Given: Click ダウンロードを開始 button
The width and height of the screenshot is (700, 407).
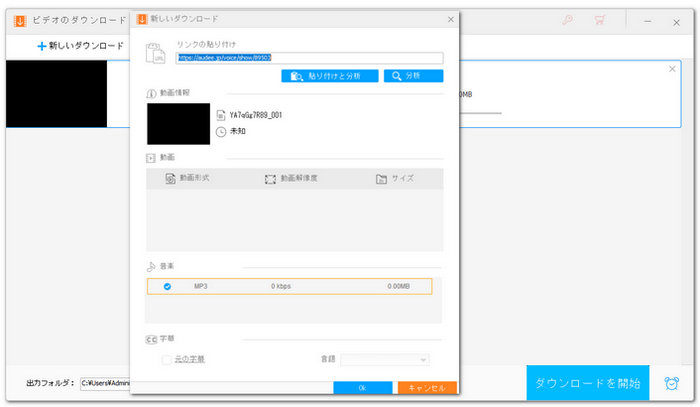Looking at the screenshot, I should (588, 383).
